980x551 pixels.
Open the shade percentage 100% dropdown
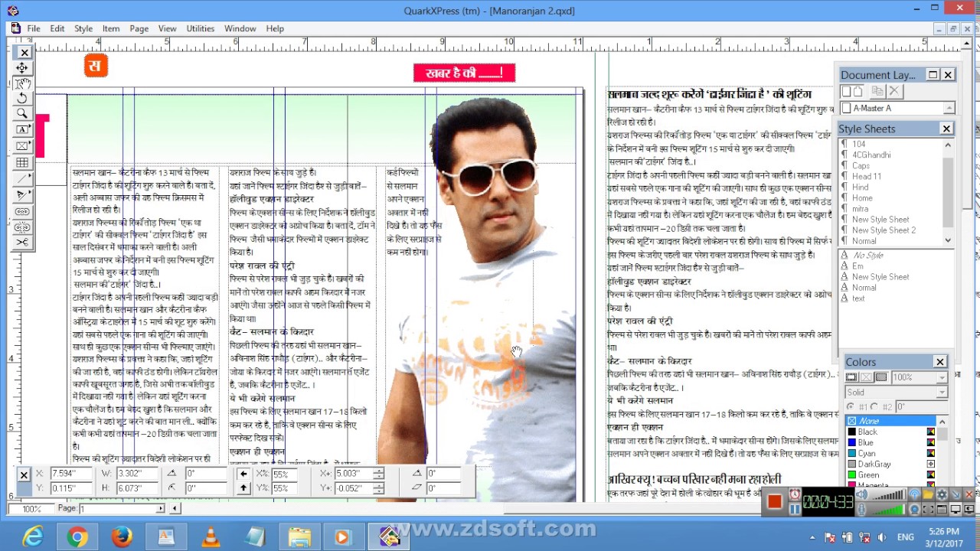pyautogui.click(x=942, y=377)
